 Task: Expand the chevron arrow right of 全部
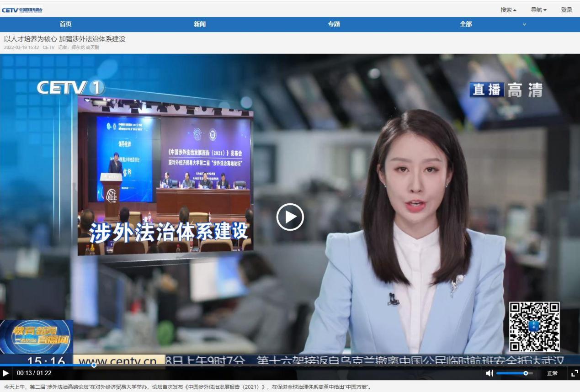pos(524,24)
